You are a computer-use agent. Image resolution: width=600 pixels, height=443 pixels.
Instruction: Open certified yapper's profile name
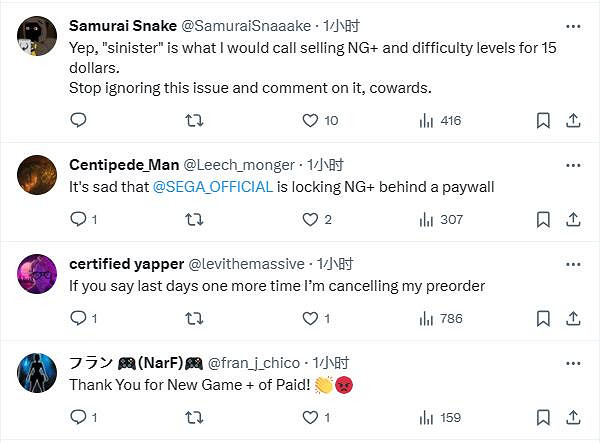point(126,264)
